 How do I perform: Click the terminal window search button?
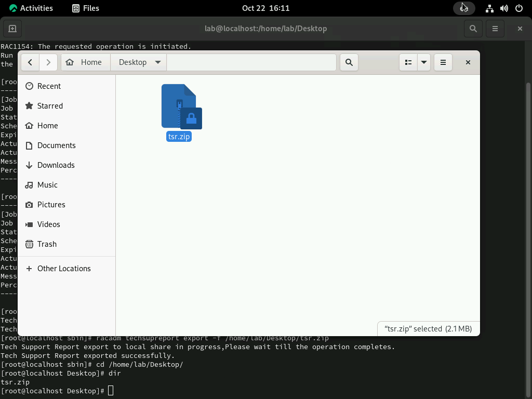[473, 29]
